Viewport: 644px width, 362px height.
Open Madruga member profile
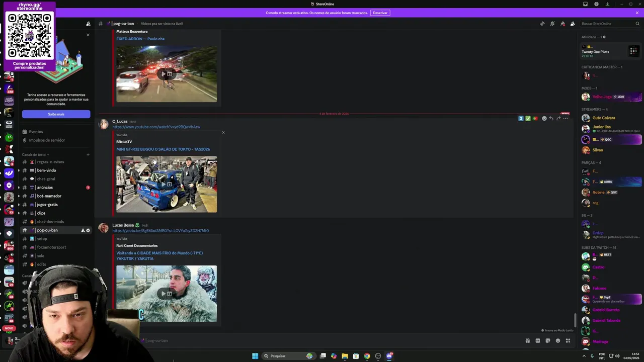pyautogui.click(x=611, y=341)
